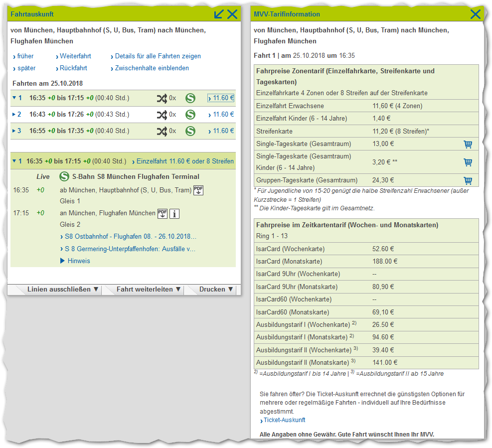Click the Weiterfahrt link
The width and height of the screenshot is (492, 448).
pos(73,56)
